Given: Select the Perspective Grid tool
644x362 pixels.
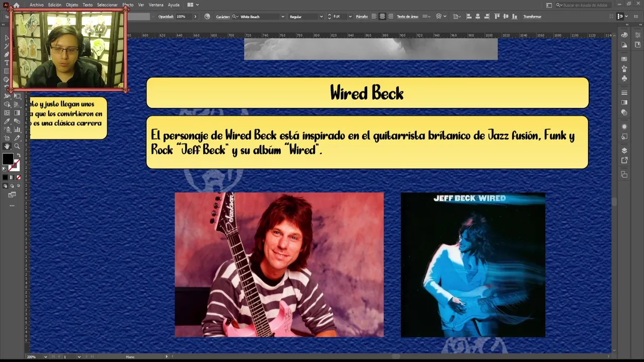Looking at the screenshot, I should (x=17, y=104).
